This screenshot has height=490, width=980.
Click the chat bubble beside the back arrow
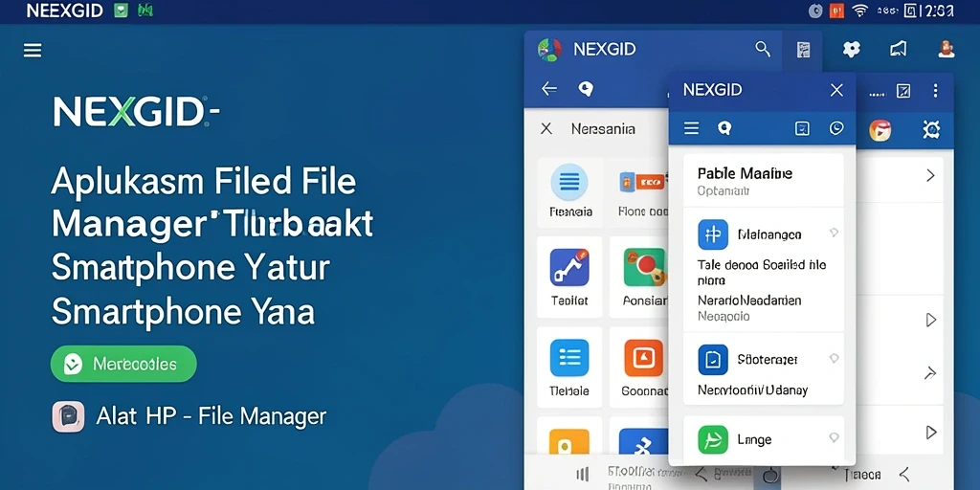[586, 89]
